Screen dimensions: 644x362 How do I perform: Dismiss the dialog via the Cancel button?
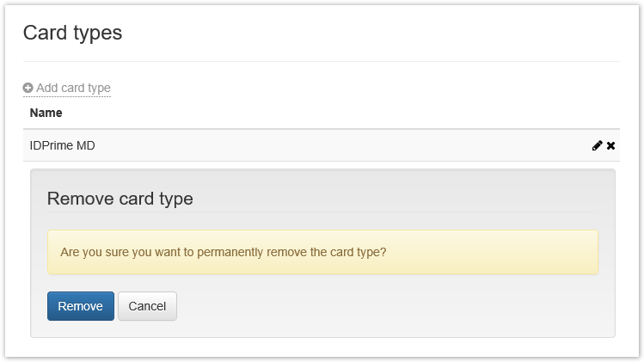point(147,306)
